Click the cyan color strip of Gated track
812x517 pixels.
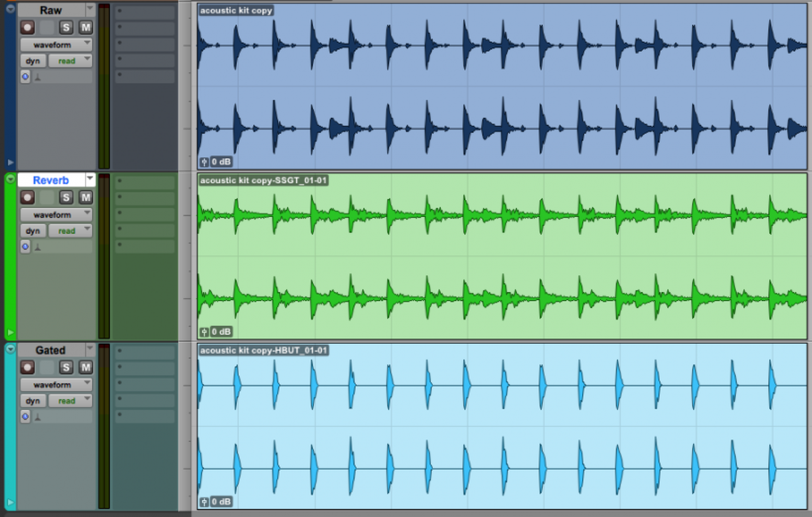pyautogui.click(x=10, y=426)
